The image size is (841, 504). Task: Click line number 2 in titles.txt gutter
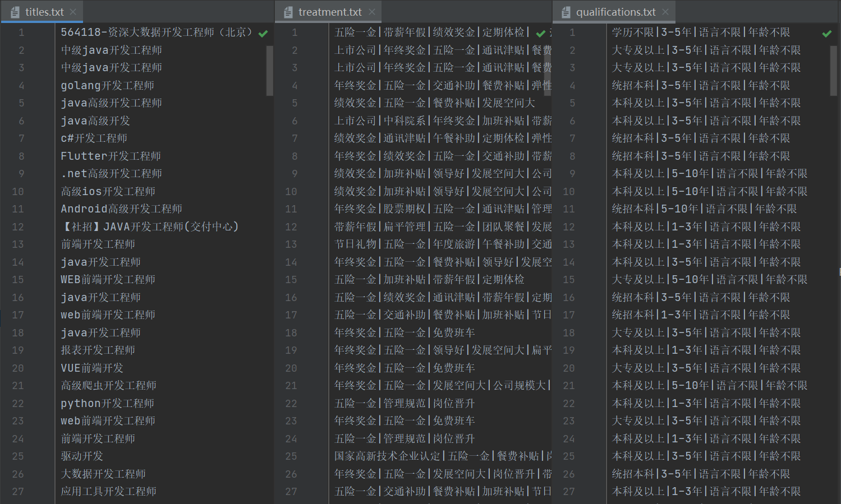coord(21,50)
